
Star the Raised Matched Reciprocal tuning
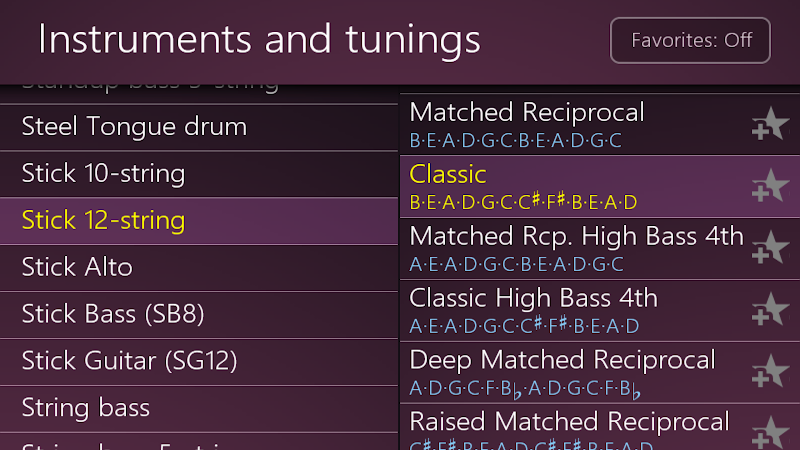coord(770,433)
